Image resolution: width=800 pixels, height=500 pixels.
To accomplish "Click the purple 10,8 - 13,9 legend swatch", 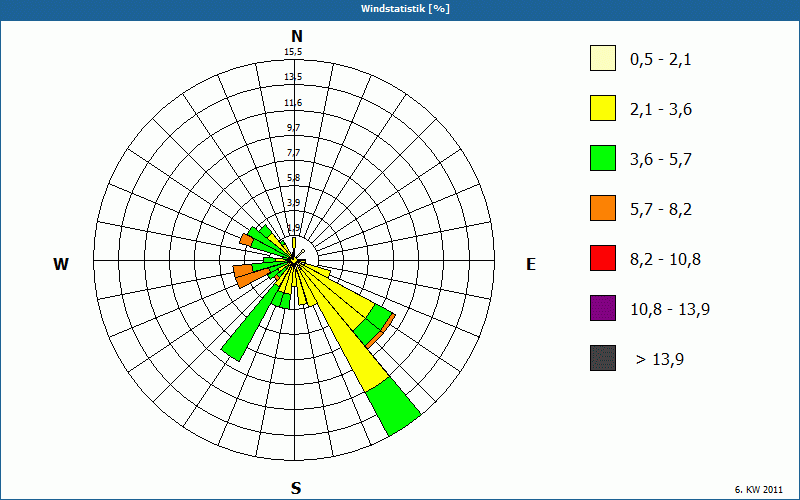I will coord(603,308).
